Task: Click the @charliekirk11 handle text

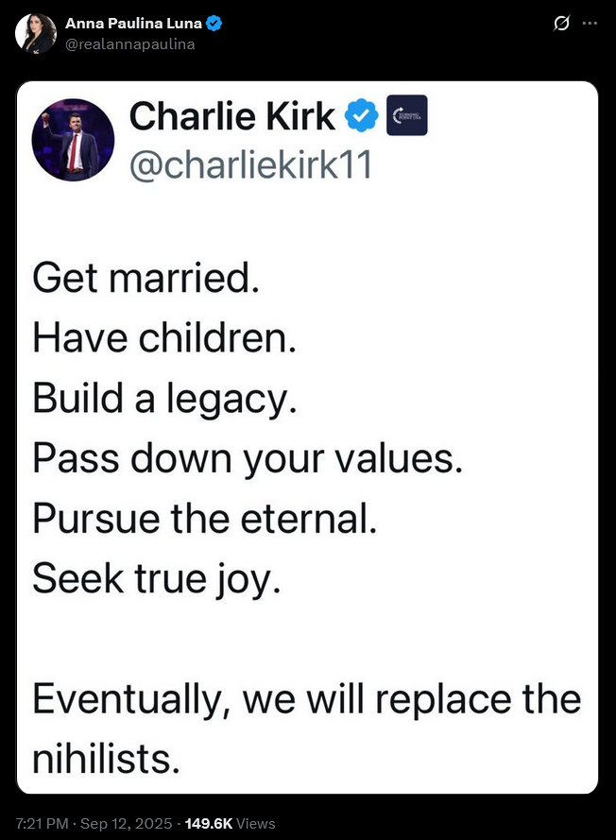Action: (250, 164)
